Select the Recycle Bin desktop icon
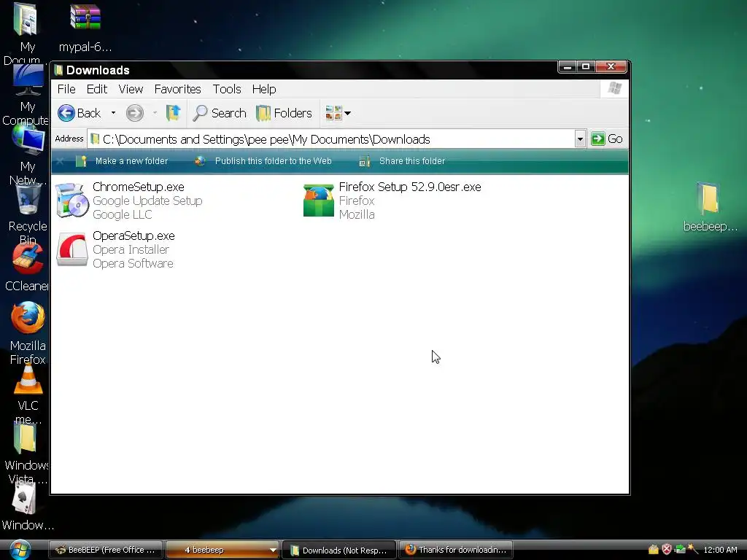The height and width of the screenshot is (560, 747). (28, 200)
